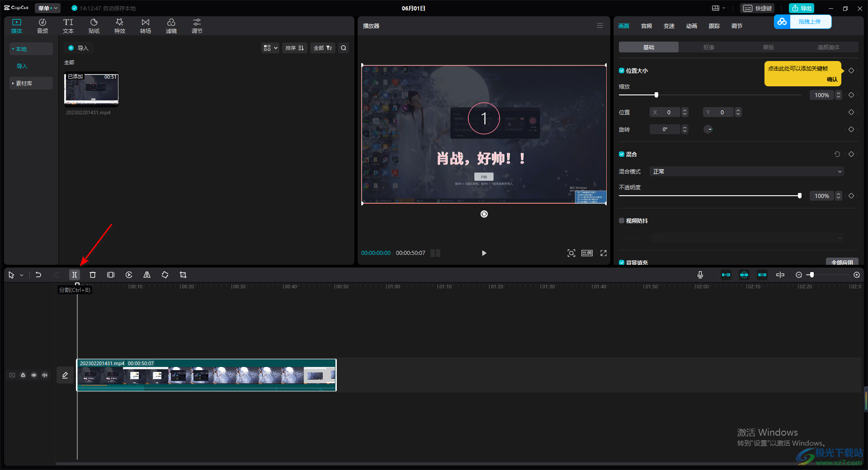
Task: Click the 不透明度 opacity slider handle
Action: point(800,196)
